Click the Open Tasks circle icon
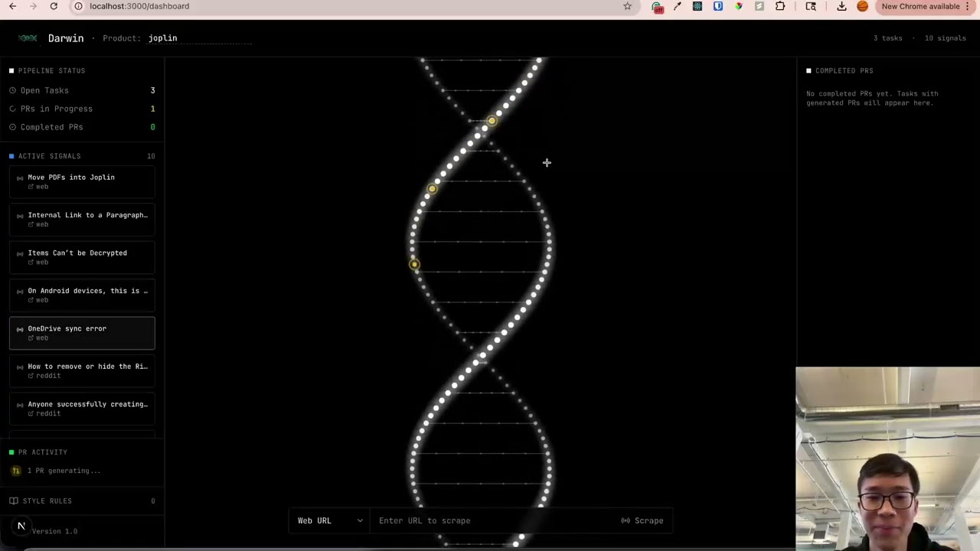 coord(13,90)
